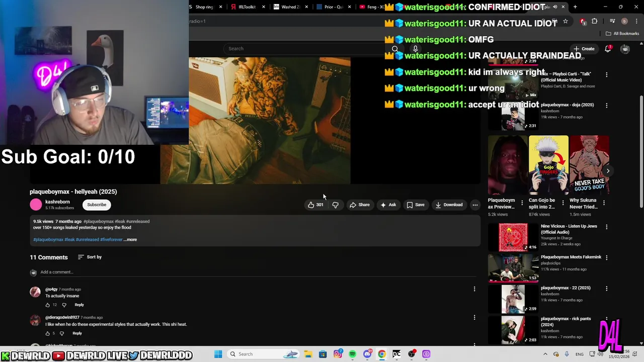The image size is (644, 362).
Task: Open 'Why Sukuna Never Tried' Short thumbnail
Action: (x=589, y=165)
